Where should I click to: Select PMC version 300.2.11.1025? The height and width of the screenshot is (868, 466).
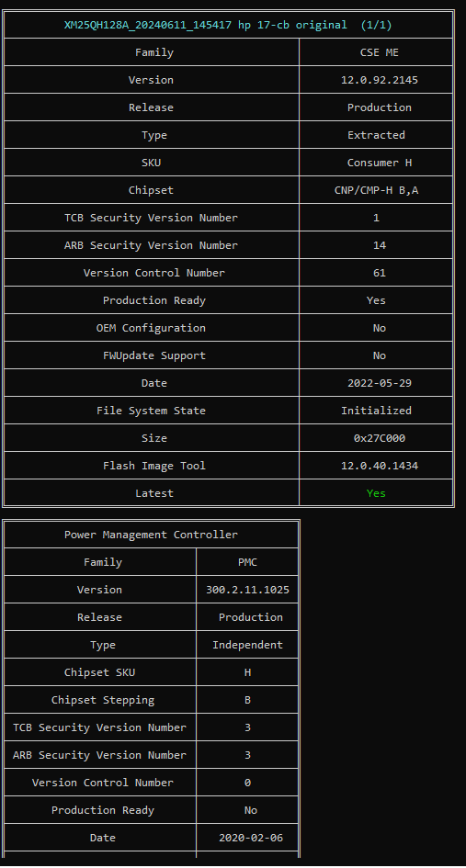click(247, 590)
